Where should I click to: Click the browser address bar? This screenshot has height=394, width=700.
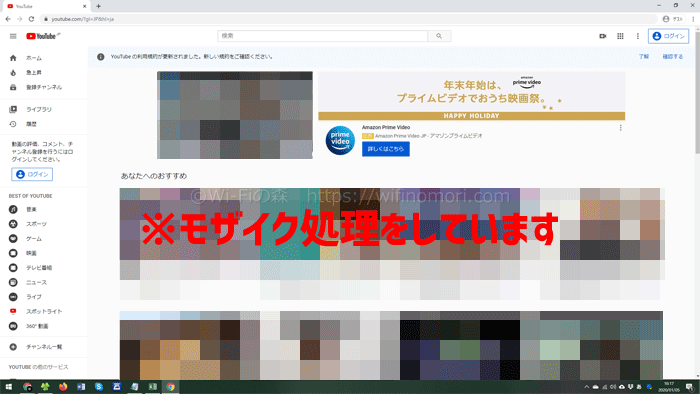[348, 19]
